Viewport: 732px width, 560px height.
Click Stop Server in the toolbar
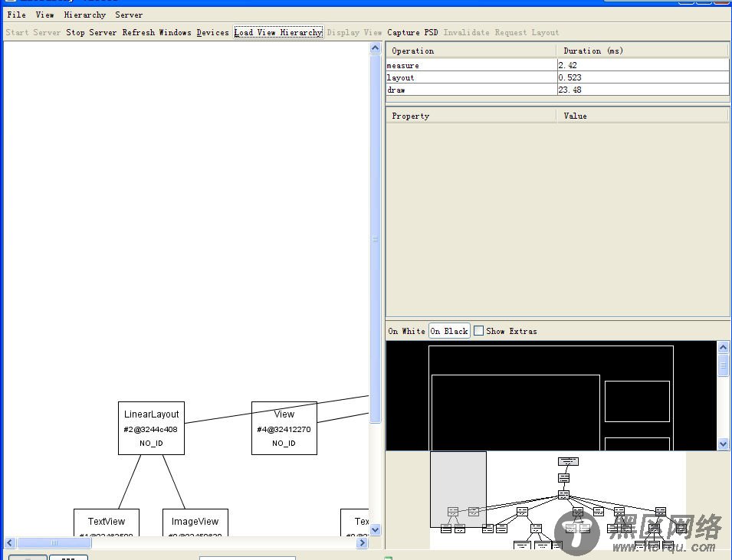(91, 33)
